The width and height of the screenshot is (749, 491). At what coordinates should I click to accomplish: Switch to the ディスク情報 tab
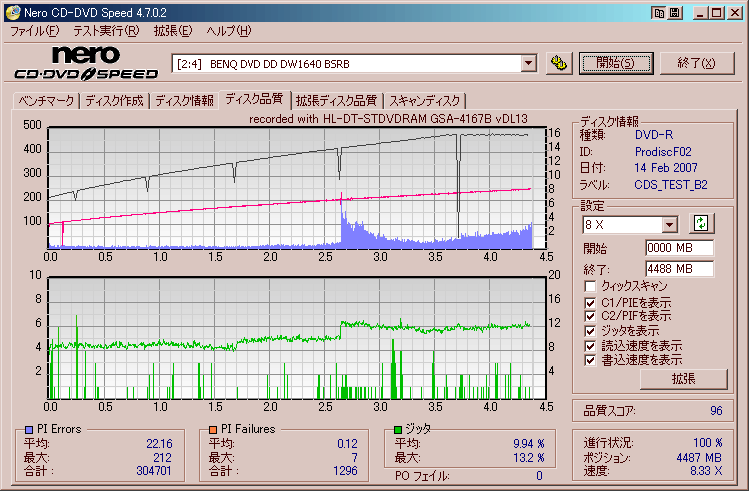[184, 101]
